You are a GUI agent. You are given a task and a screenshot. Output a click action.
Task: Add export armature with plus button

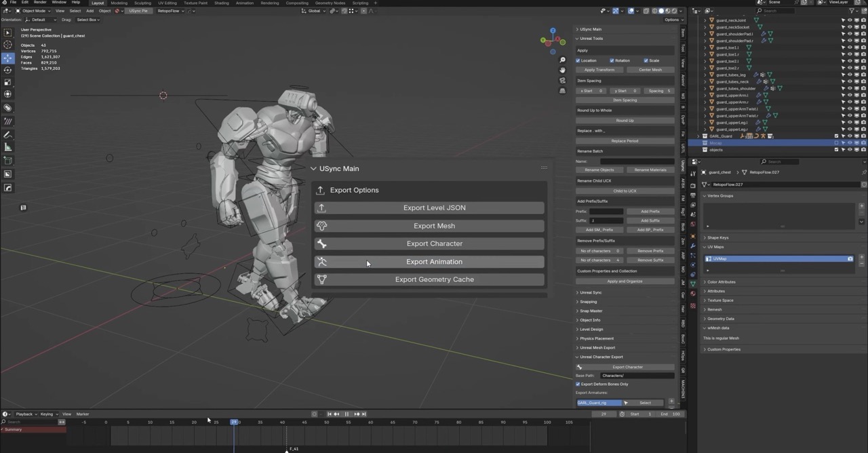click(x=671, y=401)
